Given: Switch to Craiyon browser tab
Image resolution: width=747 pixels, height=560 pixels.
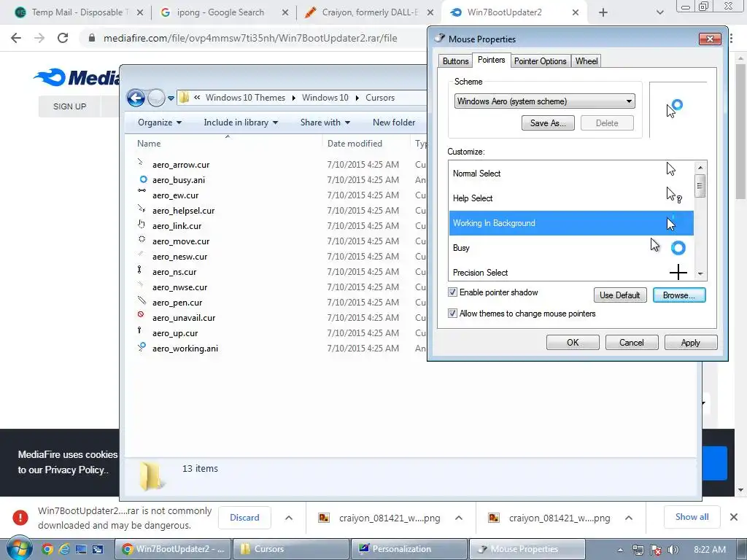Looking at the screenshot, I should (369, 12).
